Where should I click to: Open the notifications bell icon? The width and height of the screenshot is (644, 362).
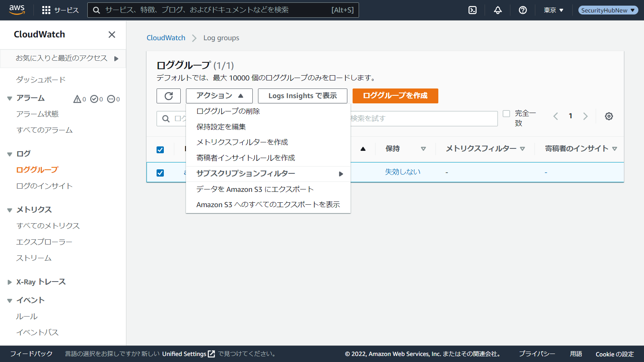pos(498,10)
